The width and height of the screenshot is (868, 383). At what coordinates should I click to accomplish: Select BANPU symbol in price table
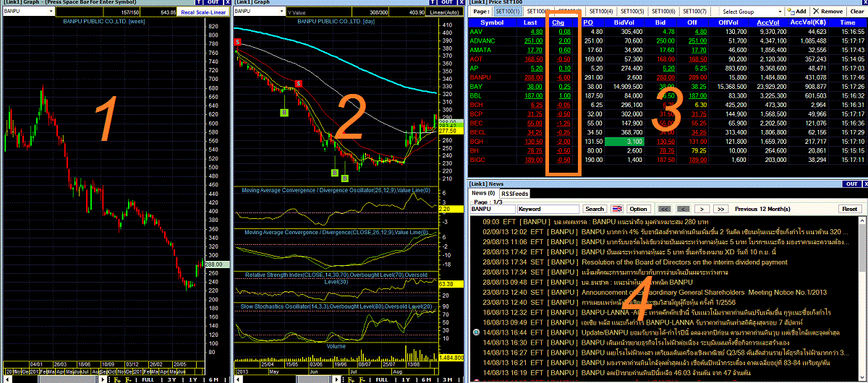click(480, 77)
